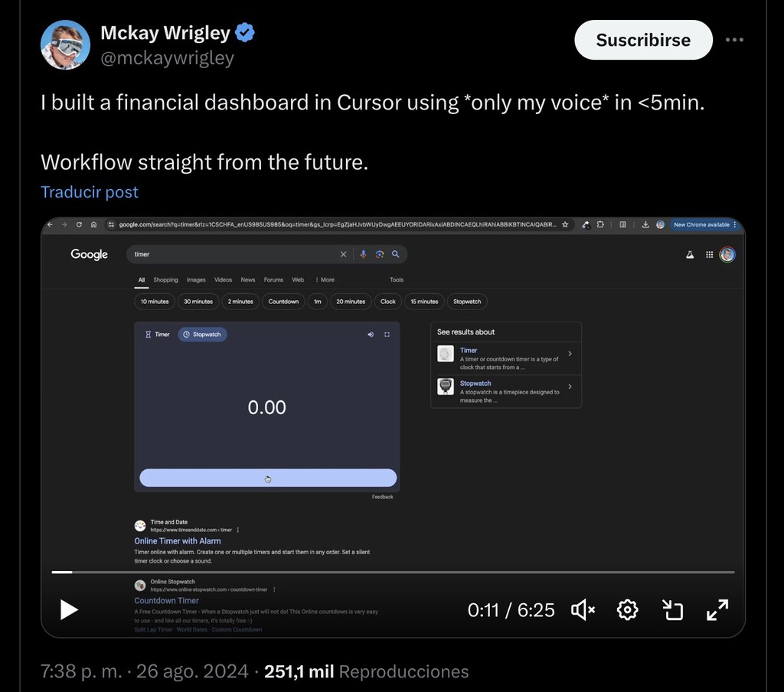Click the verified badge icon
Viewport: 784px width, 692px height.
point(245,32)
